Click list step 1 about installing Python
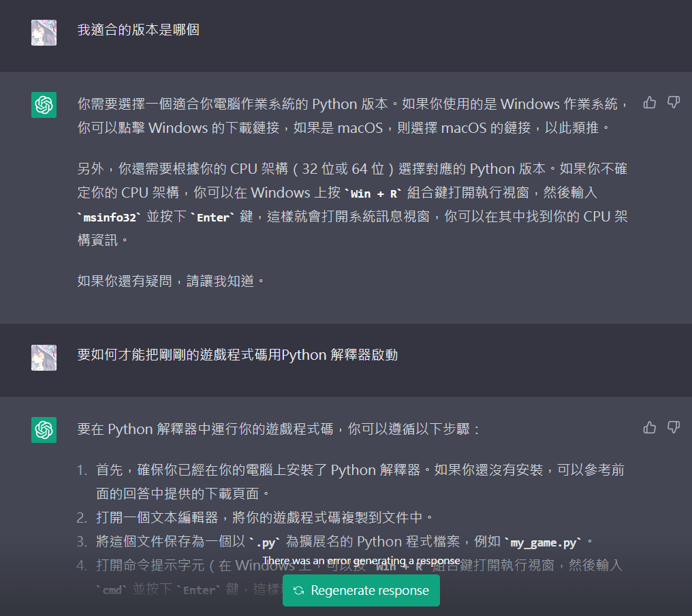The image size is (692, 616). pos(360,482)
